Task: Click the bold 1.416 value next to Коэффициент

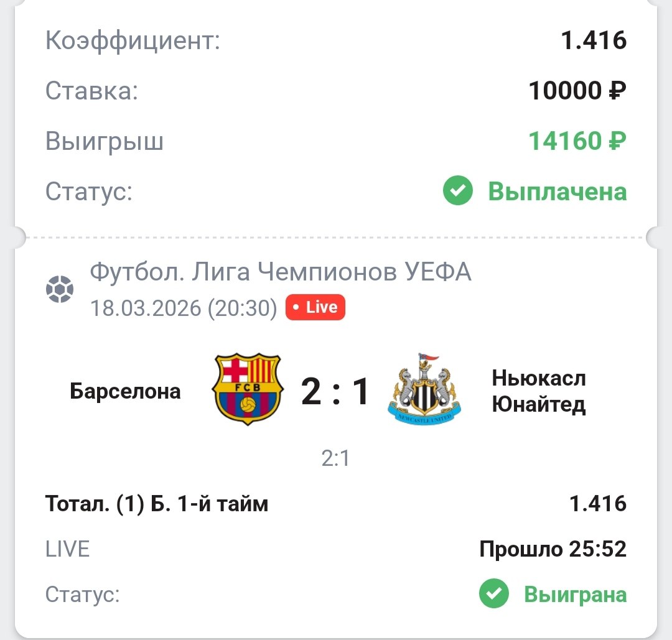Action: click(x=594, y=41)
